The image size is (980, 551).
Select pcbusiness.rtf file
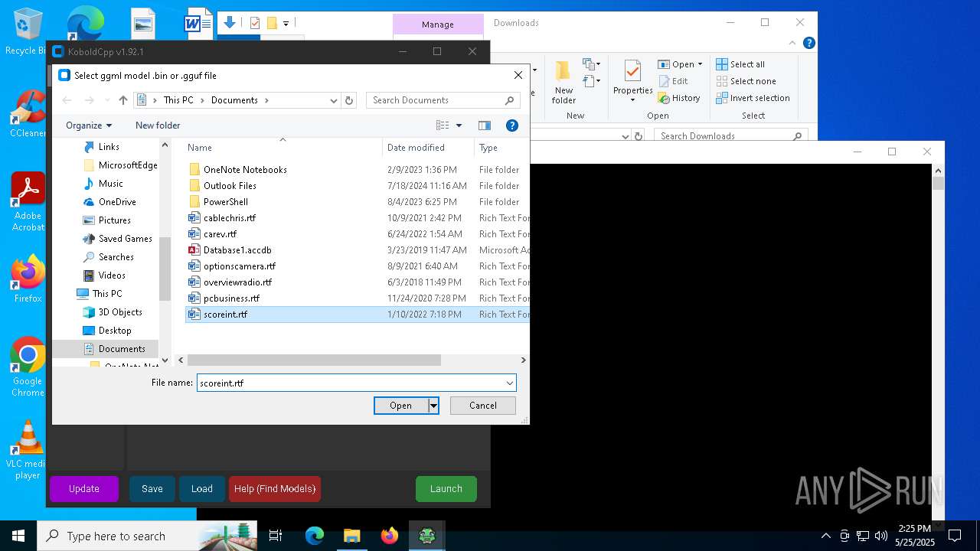pos(231,298)
